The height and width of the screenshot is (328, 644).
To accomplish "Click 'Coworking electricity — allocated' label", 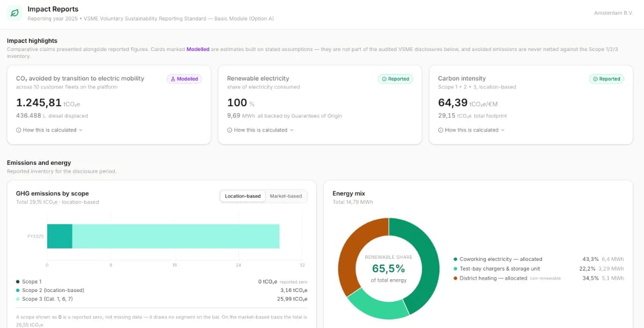I will pyautogui.click(x=501, y=259).
